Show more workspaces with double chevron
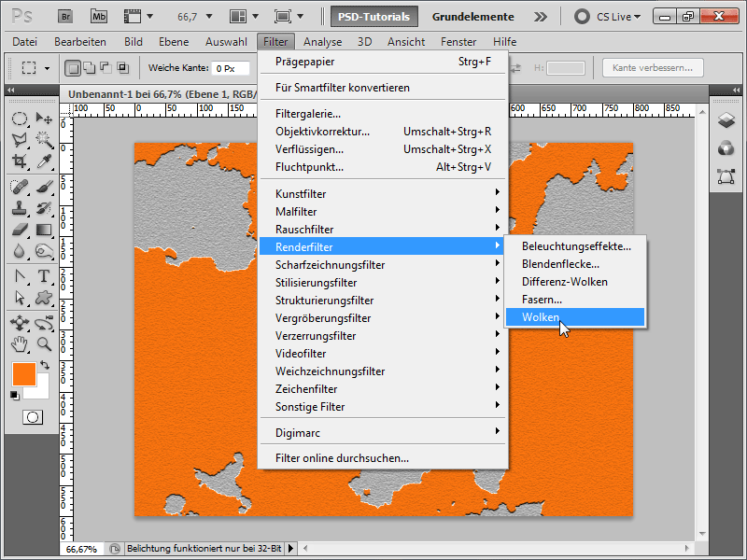This screenshot has width=747, height=560. (x=541, y=17)
